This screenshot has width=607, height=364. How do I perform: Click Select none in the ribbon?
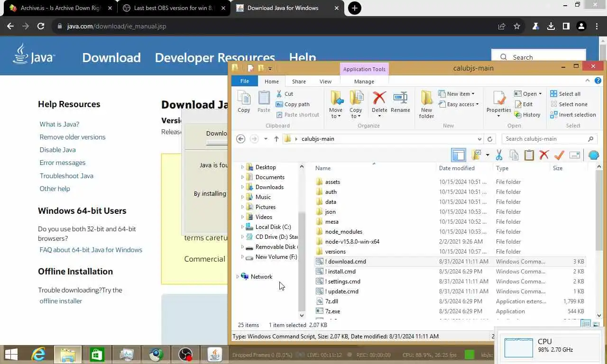coord(569,104)
